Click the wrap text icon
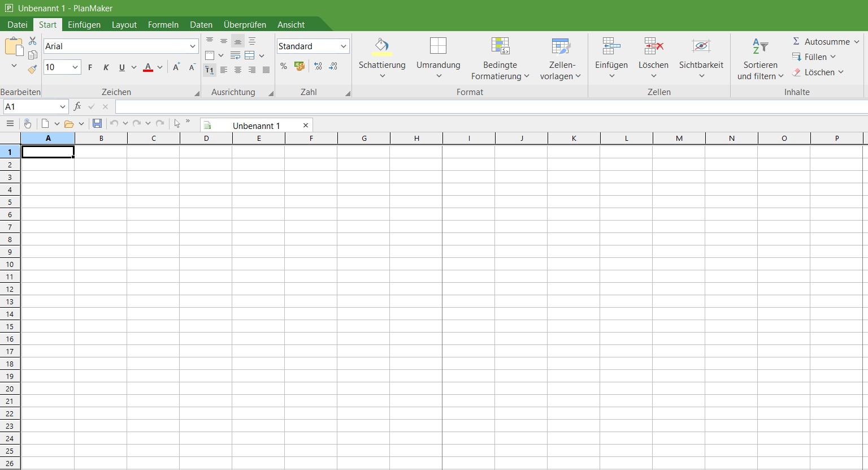This screenshot has height=470, width=868. (x=235, y=55)
